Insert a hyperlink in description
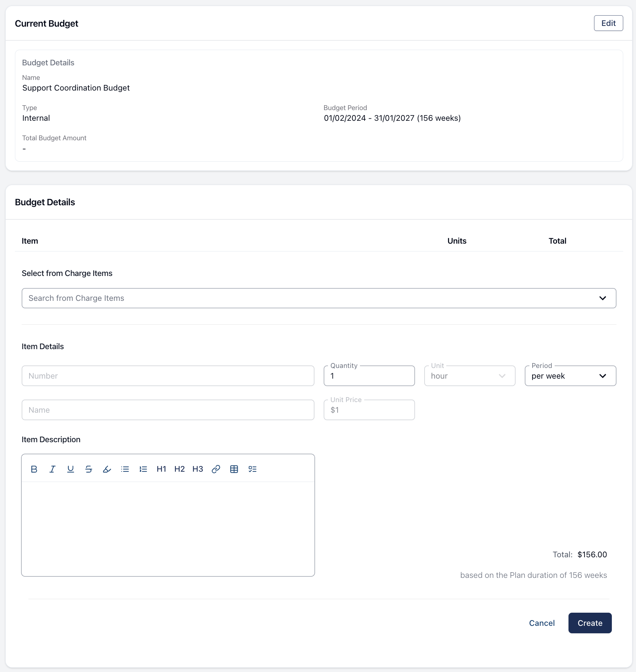The height and width of the screenshot is (672, 636). point(216,469)
